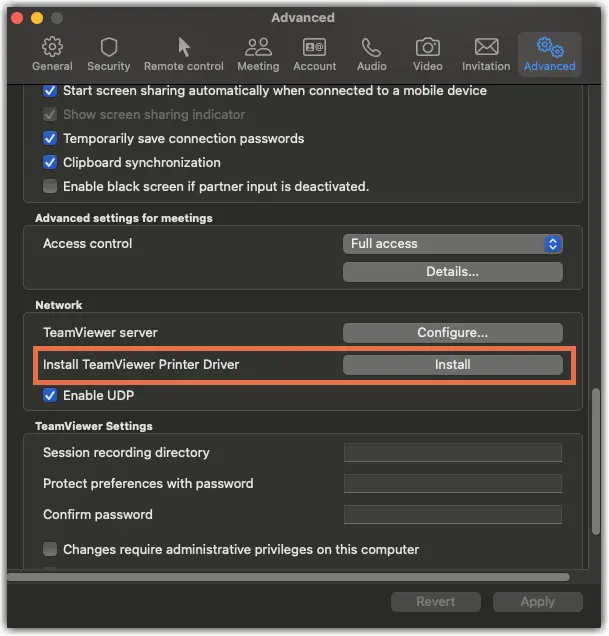Click Install for TeamViewer Printer Driver

click(x=453, y=365)
